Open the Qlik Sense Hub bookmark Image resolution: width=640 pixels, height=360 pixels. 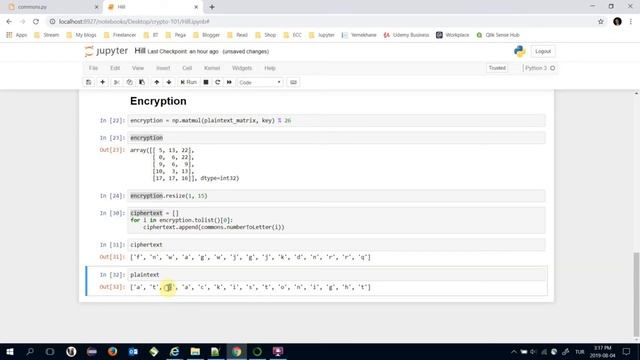[x=498, y=35]
